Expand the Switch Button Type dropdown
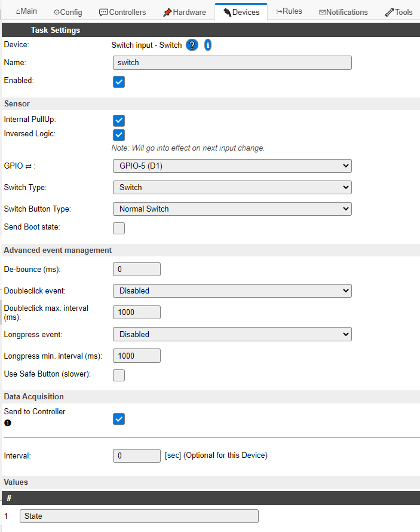The height and width of the screenshot is (532, 420). click(x=232, y=209)
